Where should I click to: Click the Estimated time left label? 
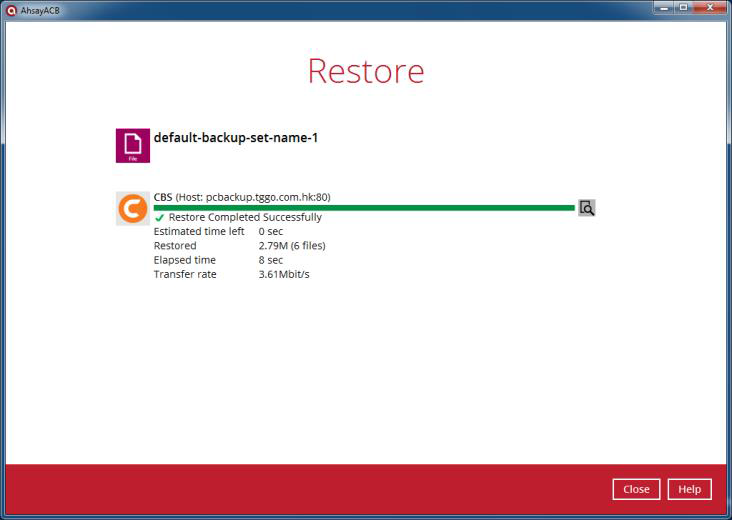pos(199,232)
